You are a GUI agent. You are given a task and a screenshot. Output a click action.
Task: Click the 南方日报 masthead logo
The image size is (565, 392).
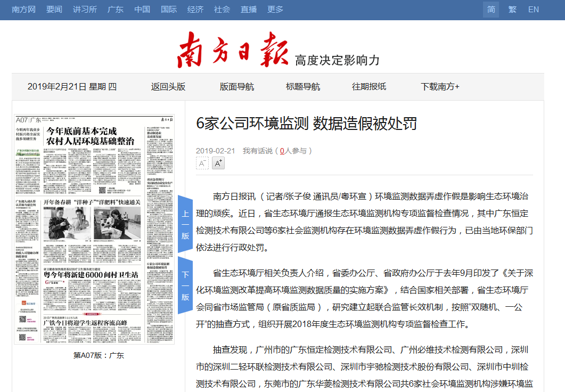point(233,50)
